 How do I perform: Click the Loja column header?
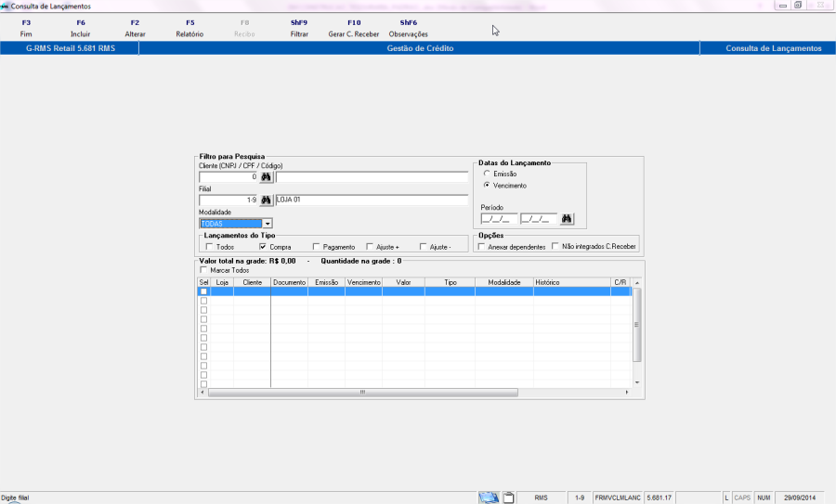pyautogui.click(x=222, y=282)
